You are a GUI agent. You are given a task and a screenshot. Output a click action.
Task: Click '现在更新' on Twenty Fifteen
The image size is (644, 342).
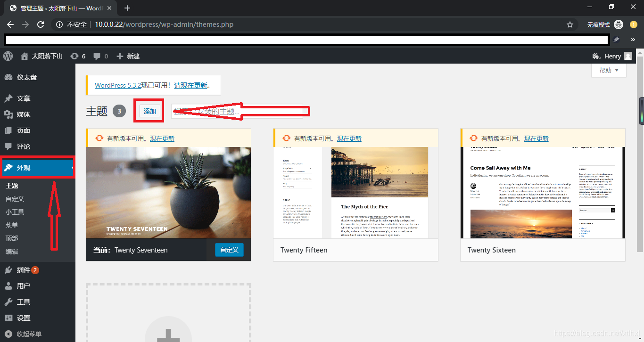point(349,138)
